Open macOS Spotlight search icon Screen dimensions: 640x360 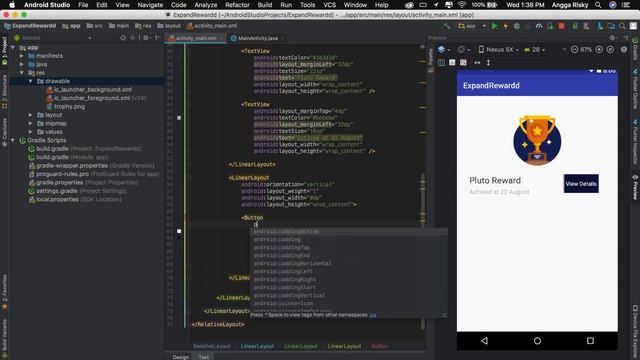(598, 5)
